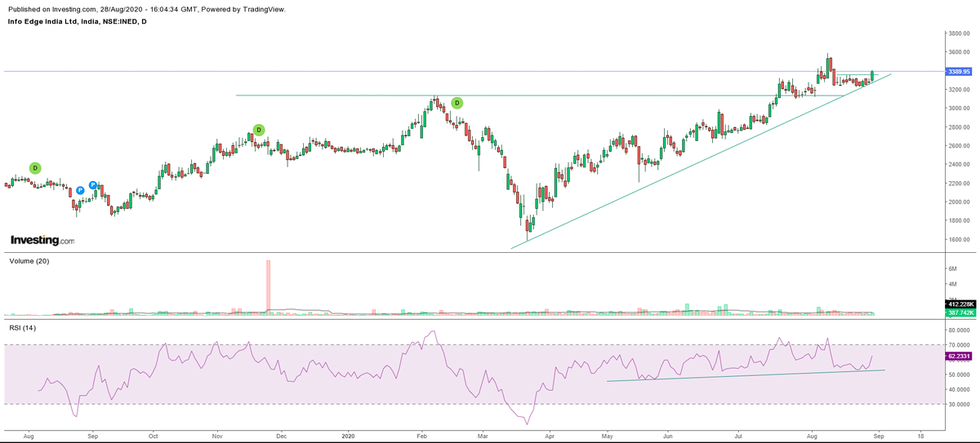Click the 2200.00 price axis label
The height and width of the screenshot is (443, 980).
point(959,184)
